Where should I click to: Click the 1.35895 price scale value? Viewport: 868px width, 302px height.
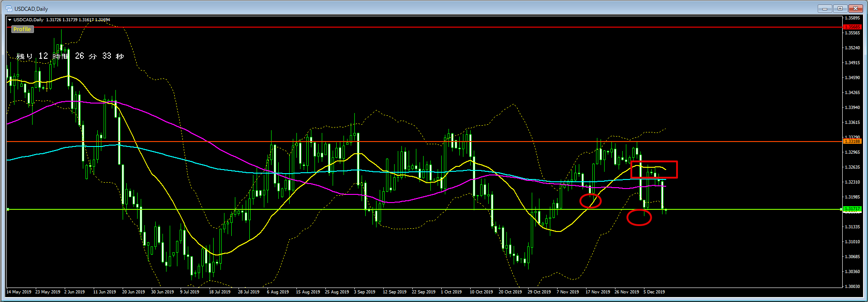(853, 18)
